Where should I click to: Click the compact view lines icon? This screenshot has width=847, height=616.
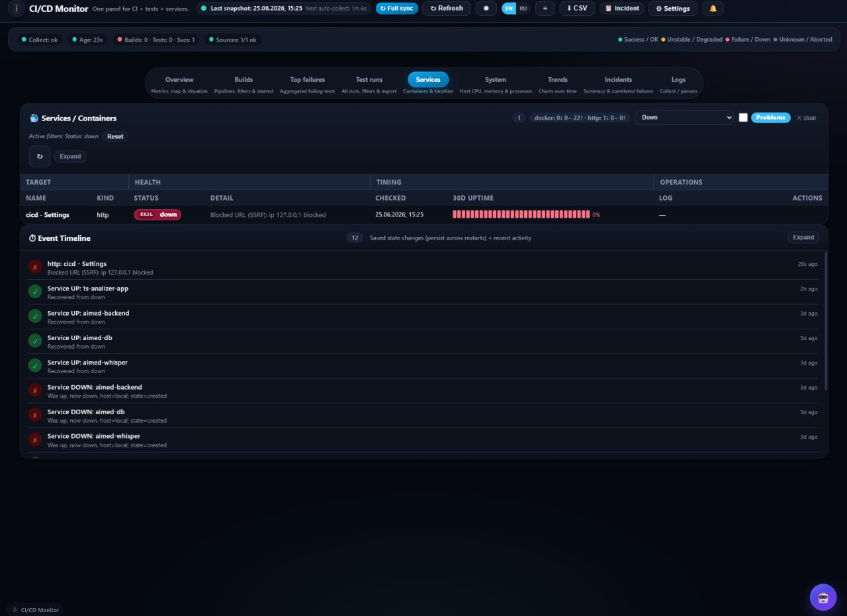point(545,9)
